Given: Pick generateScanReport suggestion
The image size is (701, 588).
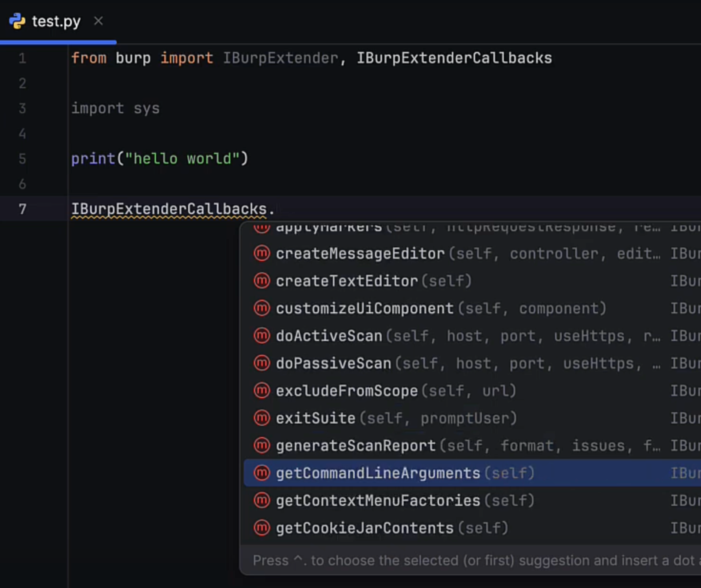Looking at the screenshot, I should 356,445.
